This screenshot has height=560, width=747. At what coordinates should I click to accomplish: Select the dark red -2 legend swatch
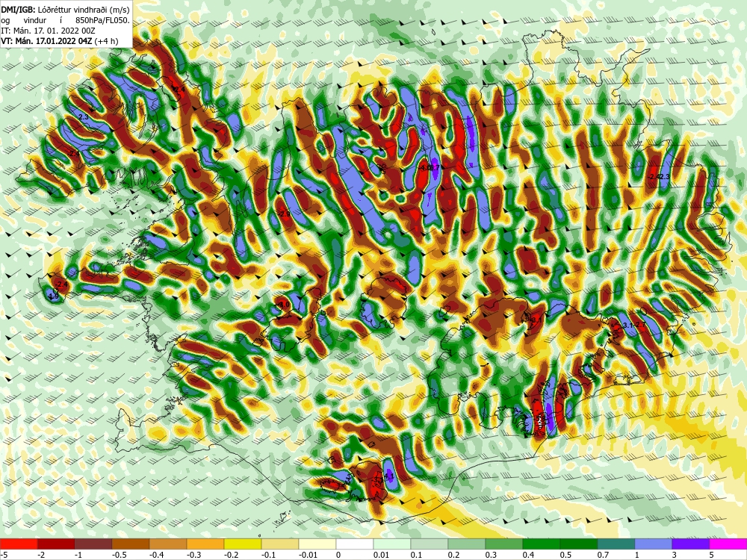56,544
